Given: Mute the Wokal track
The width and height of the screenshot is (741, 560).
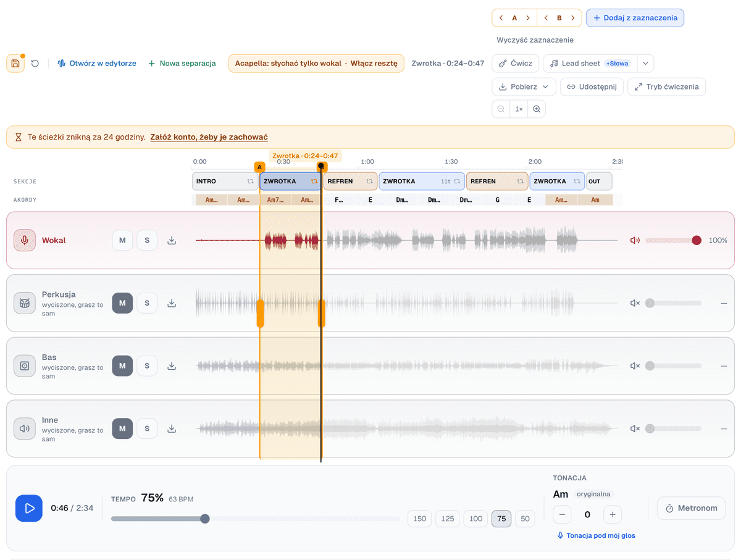Looking at the screenshot, I should pos(122,240).
